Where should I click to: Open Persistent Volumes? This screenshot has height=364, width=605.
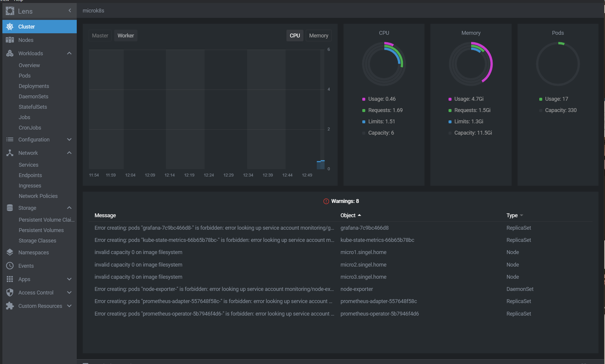[x=41, y=230]
